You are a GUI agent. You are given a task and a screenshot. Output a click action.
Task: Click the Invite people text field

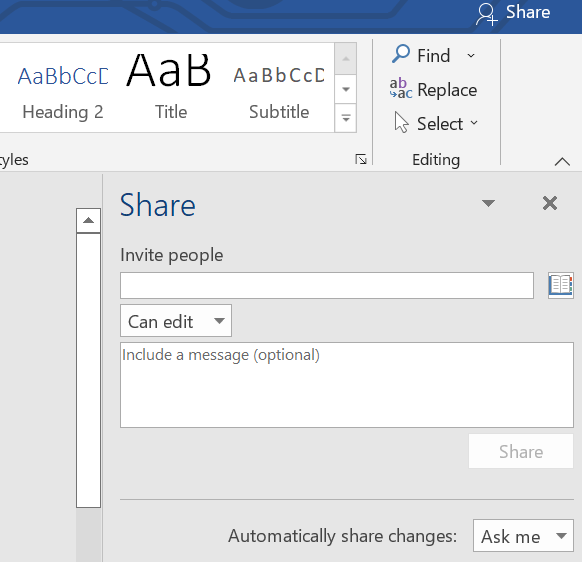pyautogui.click(x=327, y=285)
